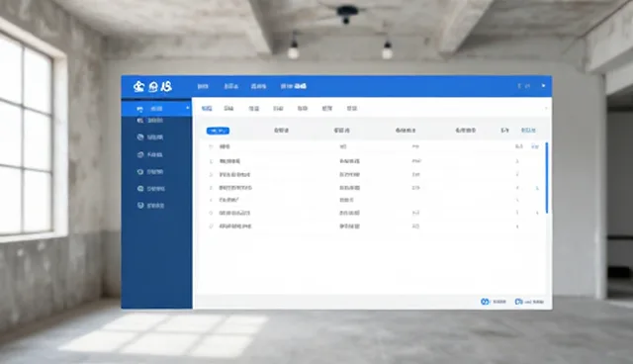Click the blue pill button above the table
Image resolution: width=633 pixels, height=364 pixels.
[x=218, y=131]
